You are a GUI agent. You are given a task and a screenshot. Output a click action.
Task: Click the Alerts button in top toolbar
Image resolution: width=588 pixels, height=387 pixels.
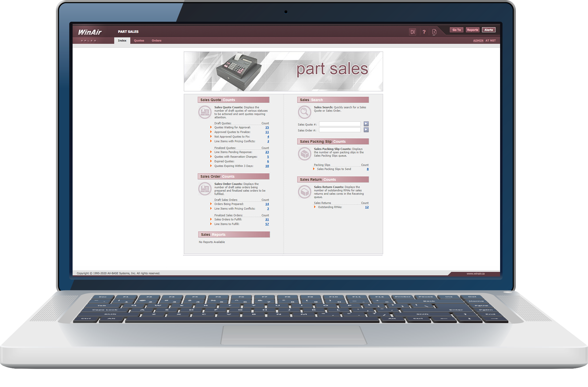pos(489,30)
